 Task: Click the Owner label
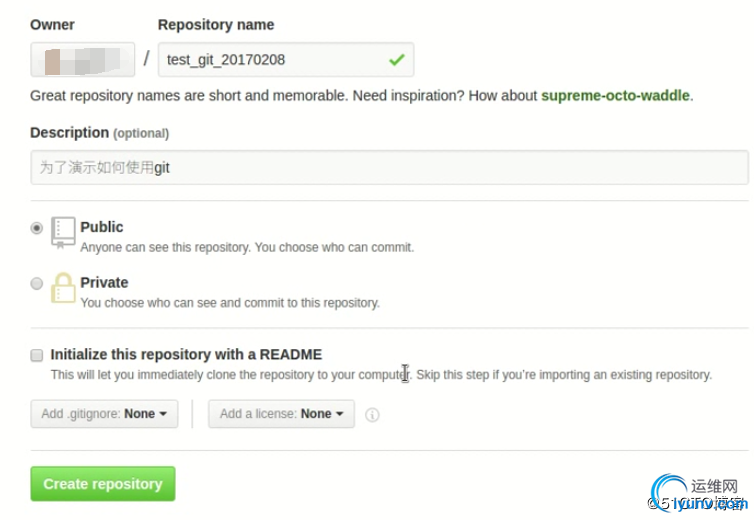[x=52, y=25]
